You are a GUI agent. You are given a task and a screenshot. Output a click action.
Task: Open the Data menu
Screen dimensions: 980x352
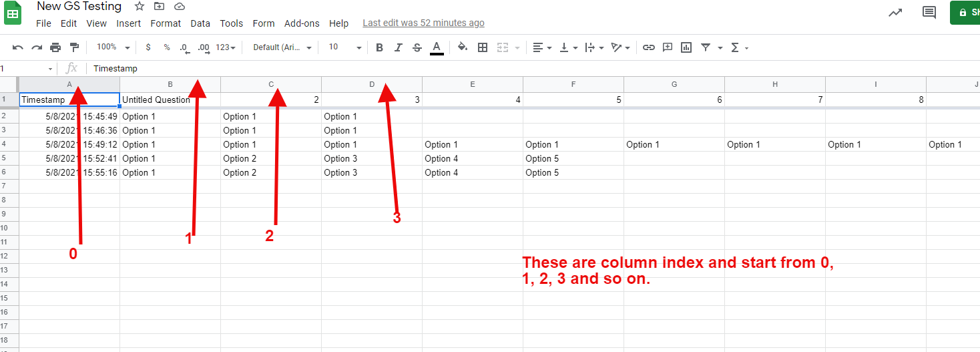[200, 23]
